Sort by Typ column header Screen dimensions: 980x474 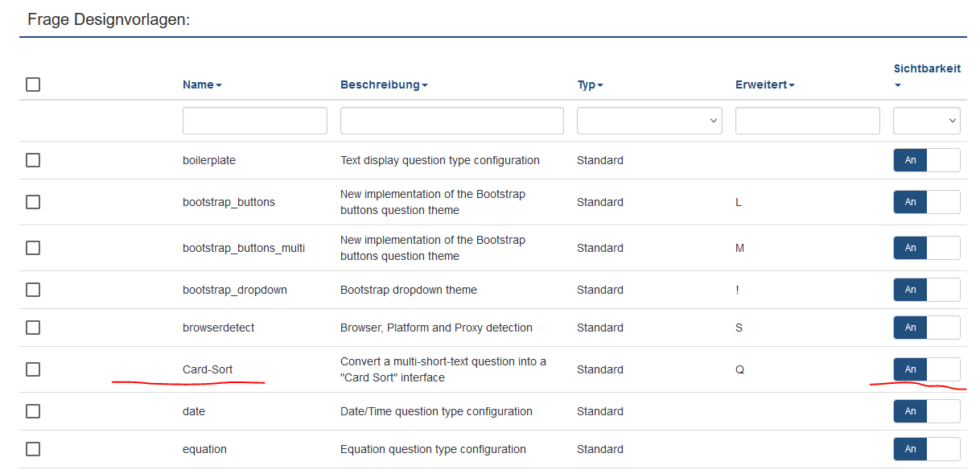click(590, 84)
